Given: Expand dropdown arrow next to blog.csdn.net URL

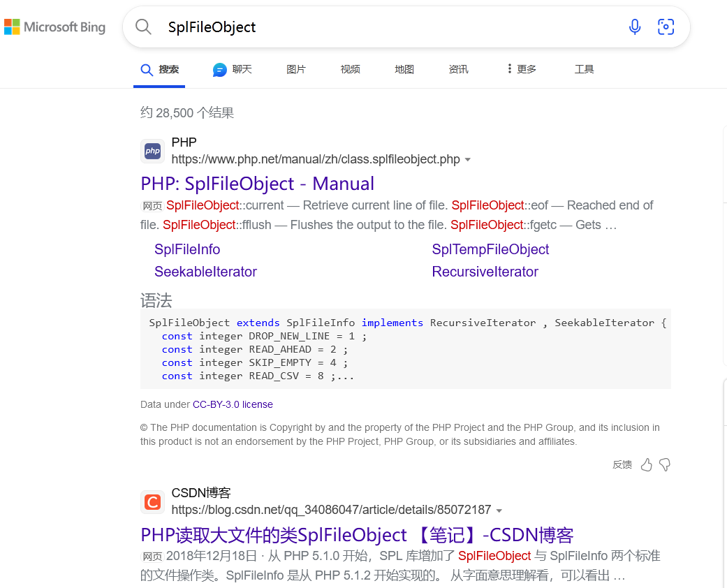Looking at the screenshot, I should tap(499, 510).
